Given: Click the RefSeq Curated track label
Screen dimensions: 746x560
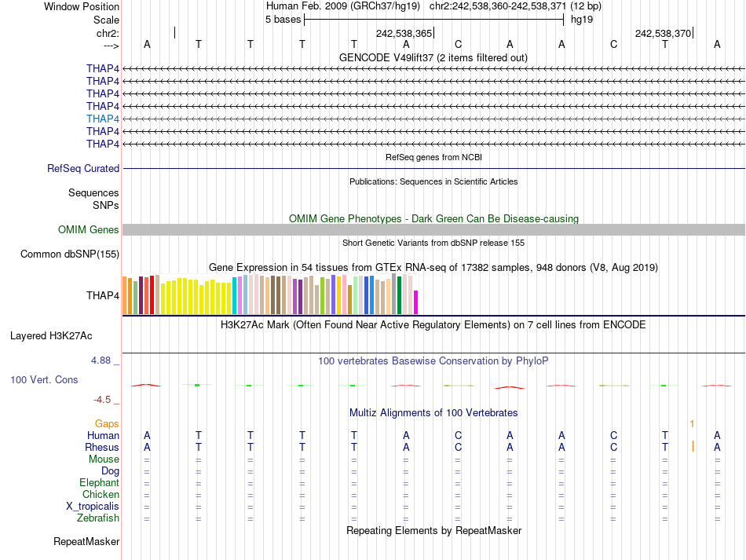Looking at the screenshot, I should point(82,168).
